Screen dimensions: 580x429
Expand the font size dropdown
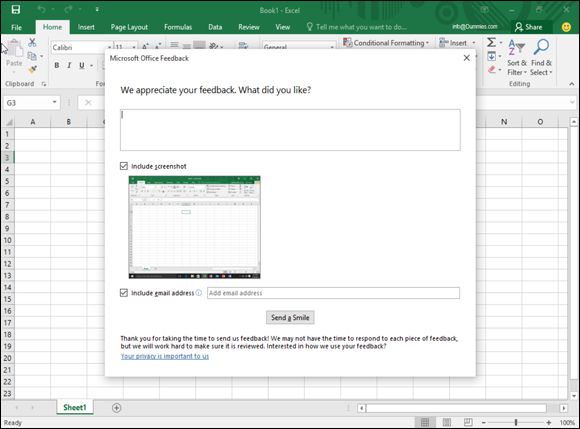(134, 47)
